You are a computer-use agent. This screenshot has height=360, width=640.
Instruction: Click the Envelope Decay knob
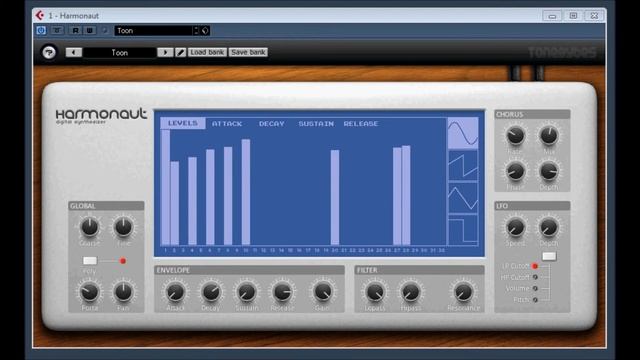coord(211,292)
